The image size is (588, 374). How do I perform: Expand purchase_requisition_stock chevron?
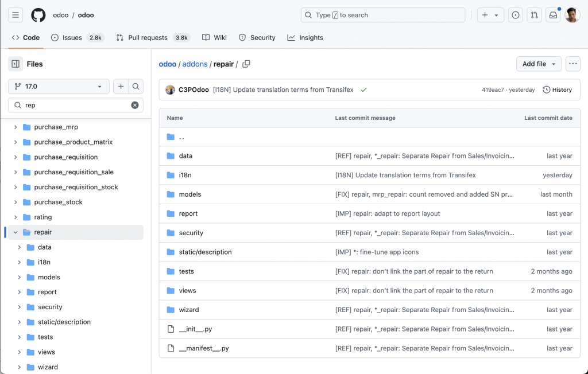tap(16, 187)
